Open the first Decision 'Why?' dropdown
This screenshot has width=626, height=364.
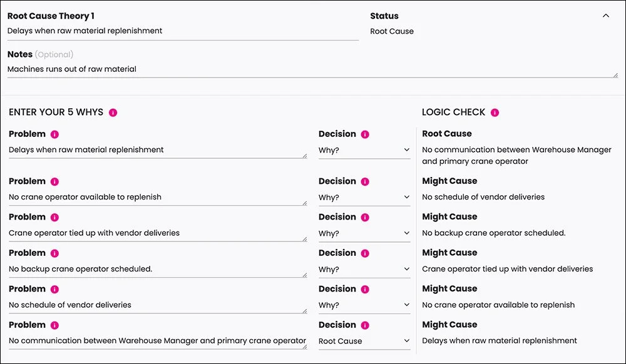[x=364, y=150]
